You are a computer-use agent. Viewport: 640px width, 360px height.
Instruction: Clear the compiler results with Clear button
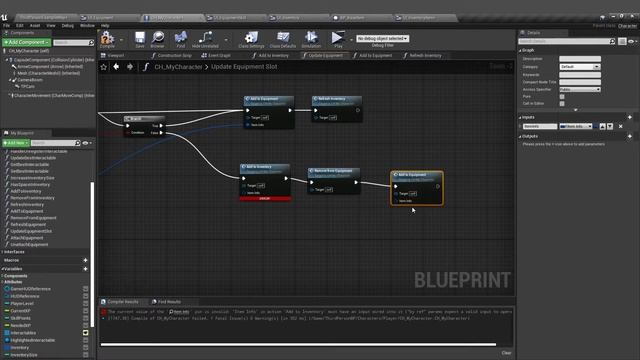coord(506,353)
